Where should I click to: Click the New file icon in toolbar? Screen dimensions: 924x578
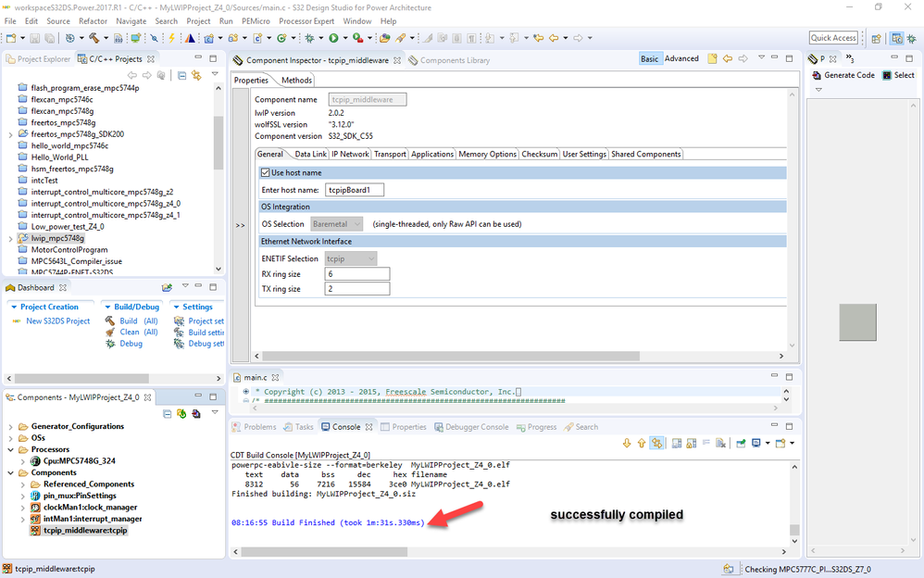coord(11,38)
